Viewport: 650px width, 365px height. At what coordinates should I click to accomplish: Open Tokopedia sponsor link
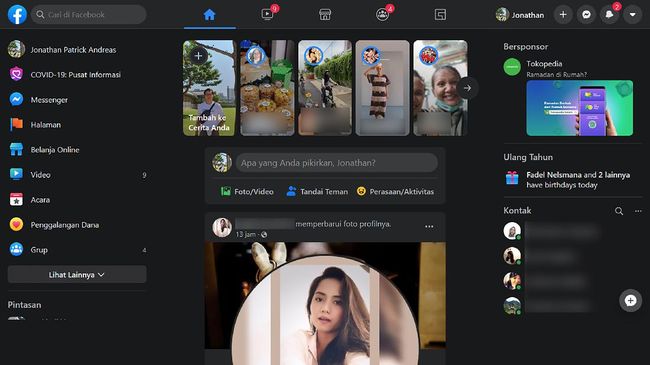pyautogui.click(x=544, y=63)
